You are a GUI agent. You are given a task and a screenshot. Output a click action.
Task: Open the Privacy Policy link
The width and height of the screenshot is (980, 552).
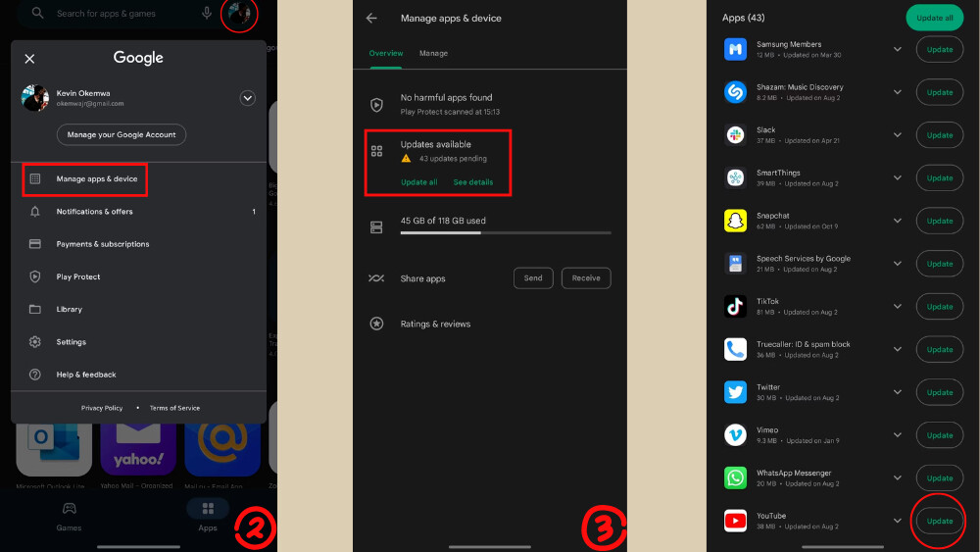pyautogui.click(x=102, y=408)
